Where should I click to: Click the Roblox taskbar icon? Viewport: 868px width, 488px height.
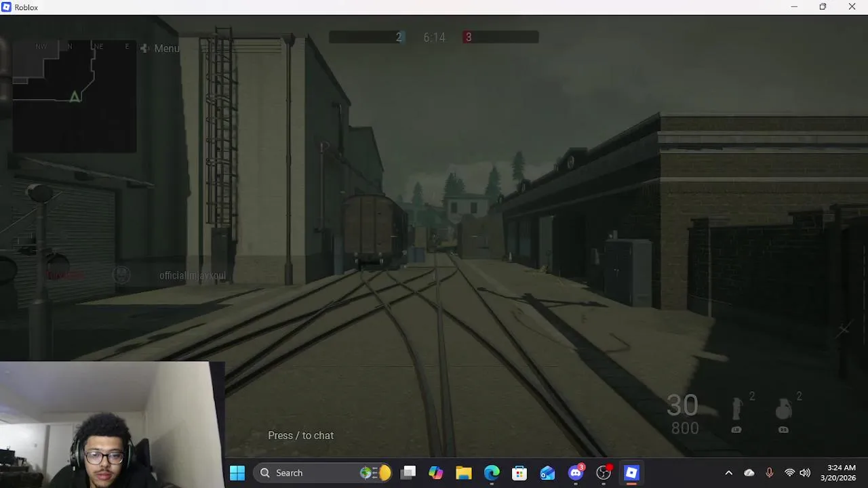[x=631, y=472]
